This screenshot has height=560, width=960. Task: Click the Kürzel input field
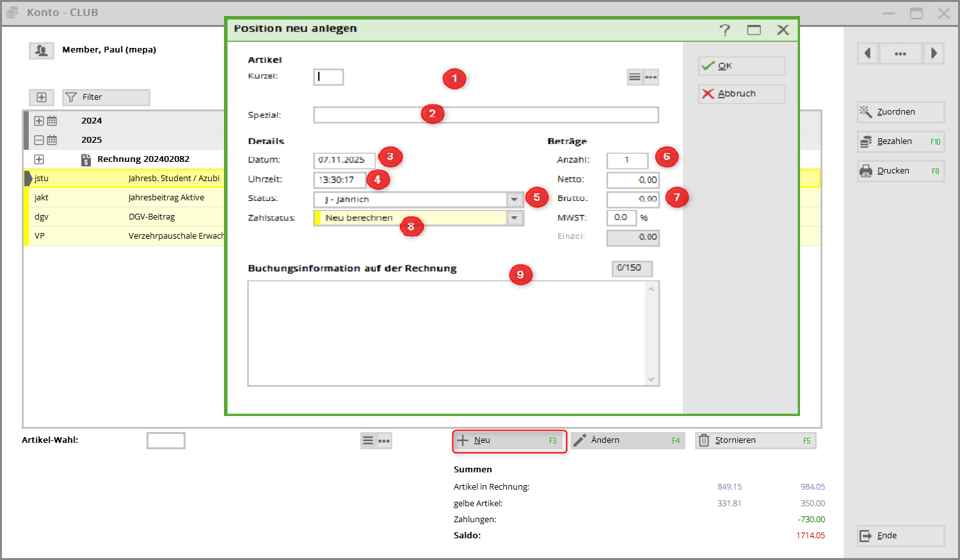point(328,77)
